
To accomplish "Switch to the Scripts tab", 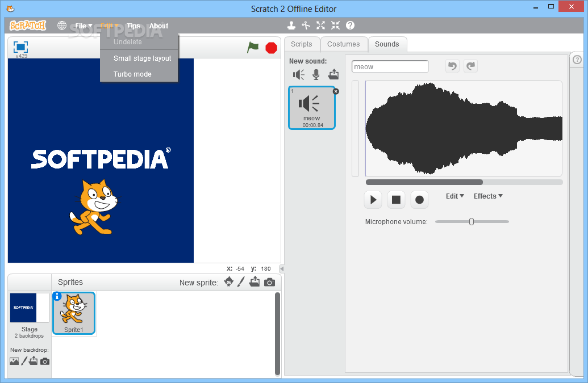I will pos(302,44).
